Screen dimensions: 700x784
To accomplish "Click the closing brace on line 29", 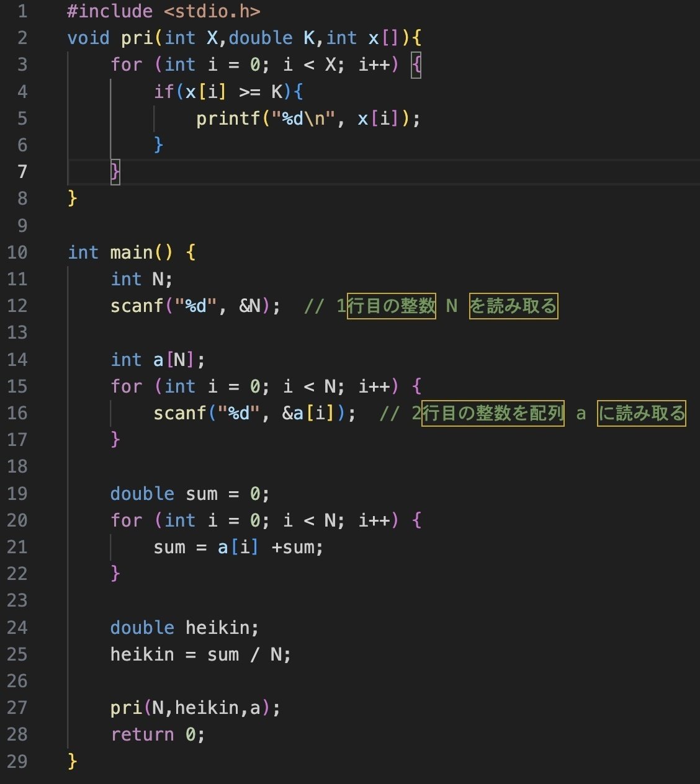I will 73,761.
